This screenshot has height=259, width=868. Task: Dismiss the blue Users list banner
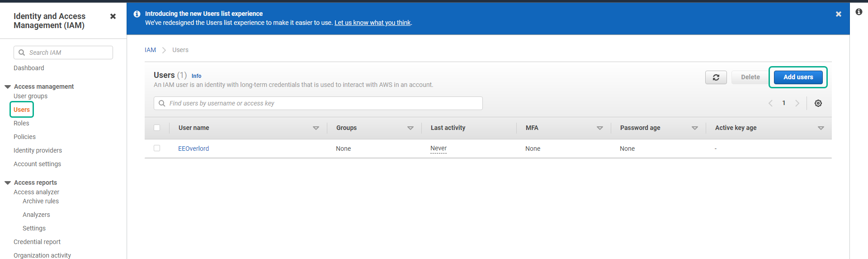(x=838, y=14)
